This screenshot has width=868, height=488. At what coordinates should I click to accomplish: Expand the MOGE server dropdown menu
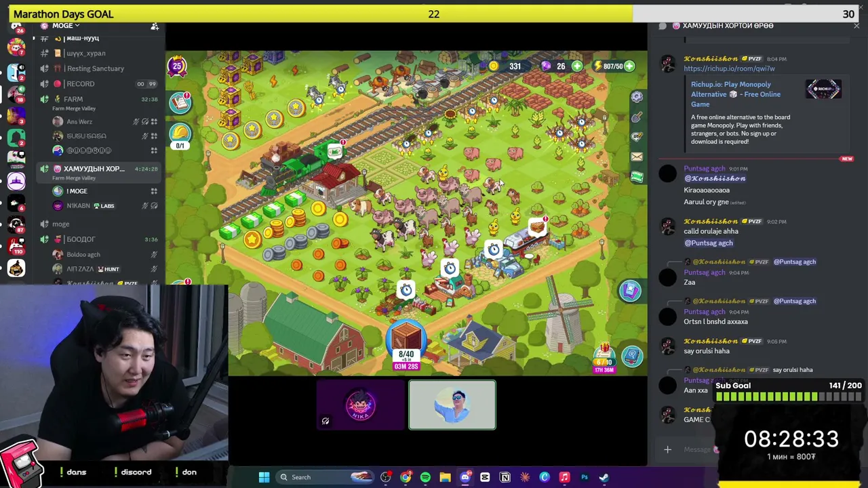[66, 26]
